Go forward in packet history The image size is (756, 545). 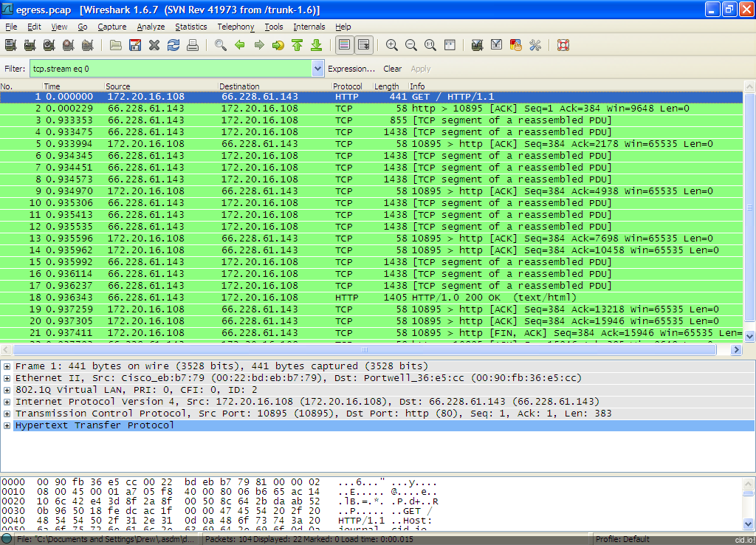point(259,45)
